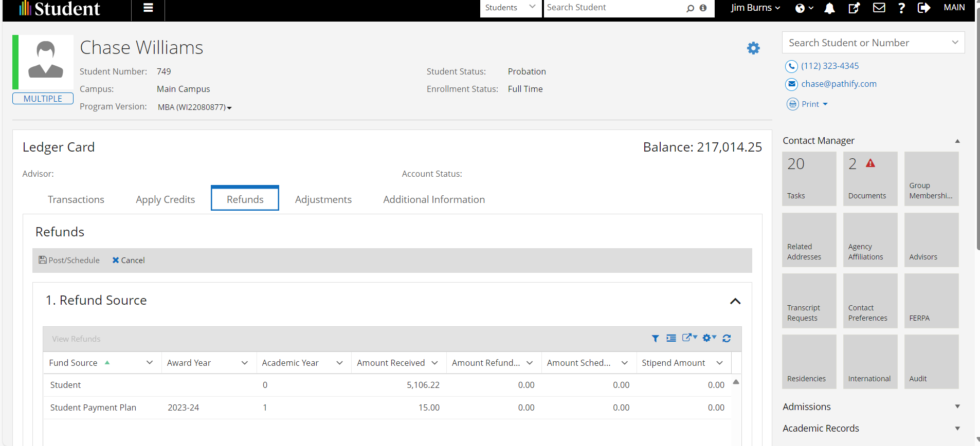This screenshot has height=446, width=980.
Task: Open Jim Burns user menu
Action: (755, 8)
